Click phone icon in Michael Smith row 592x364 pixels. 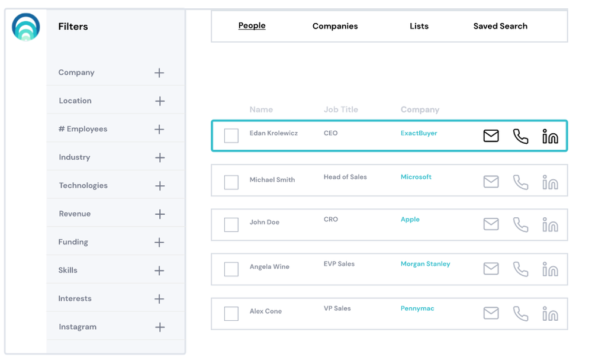point(520,182)
